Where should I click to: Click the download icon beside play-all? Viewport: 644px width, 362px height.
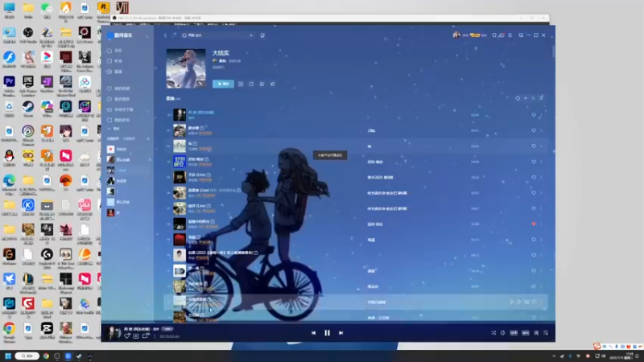pyautogui.click(x=241, y=84)
